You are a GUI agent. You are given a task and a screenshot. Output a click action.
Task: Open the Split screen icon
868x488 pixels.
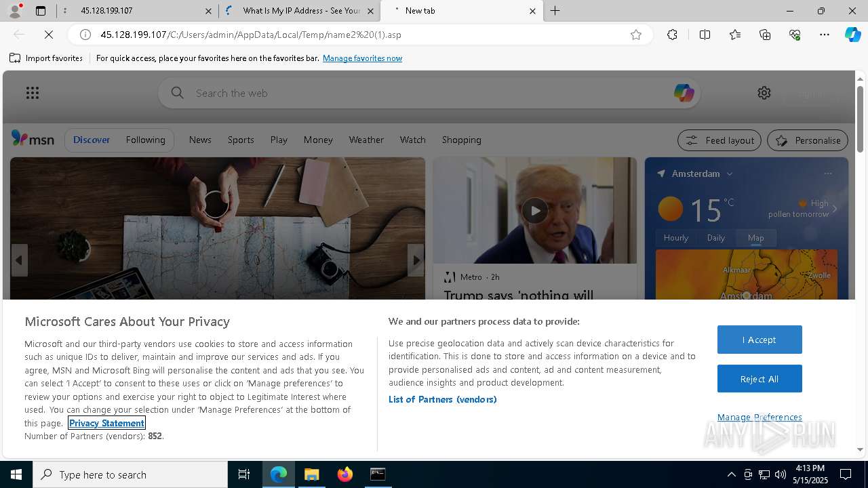pos(705,35)
